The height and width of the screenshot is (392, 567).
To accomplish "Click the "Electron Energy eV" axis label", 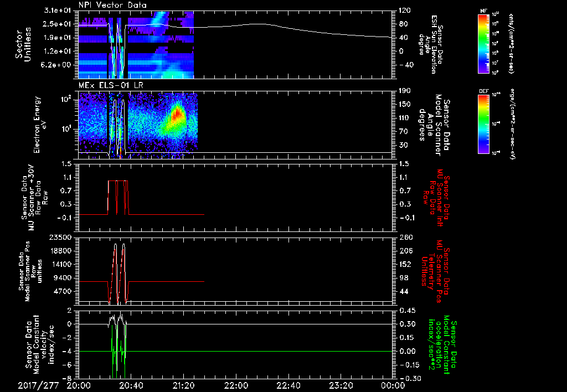I will pyautogui.click(x=40, y=125).
